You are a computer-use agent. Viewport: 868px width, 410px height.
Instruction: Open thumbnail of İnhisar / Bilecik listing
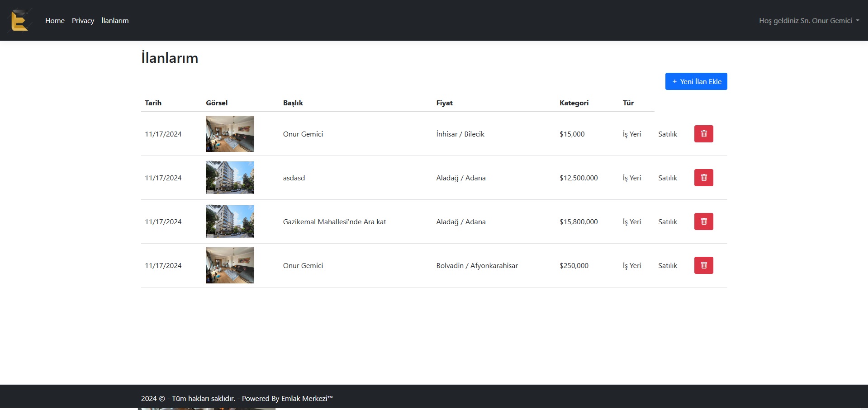point(230,134)
